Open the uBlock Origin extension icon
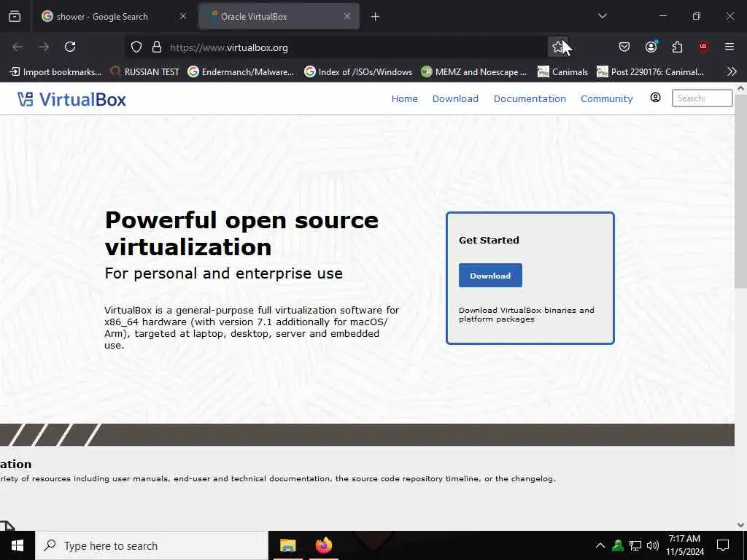Screen dimensions: 747x560 pyautogui.click(x=703, y=47)
